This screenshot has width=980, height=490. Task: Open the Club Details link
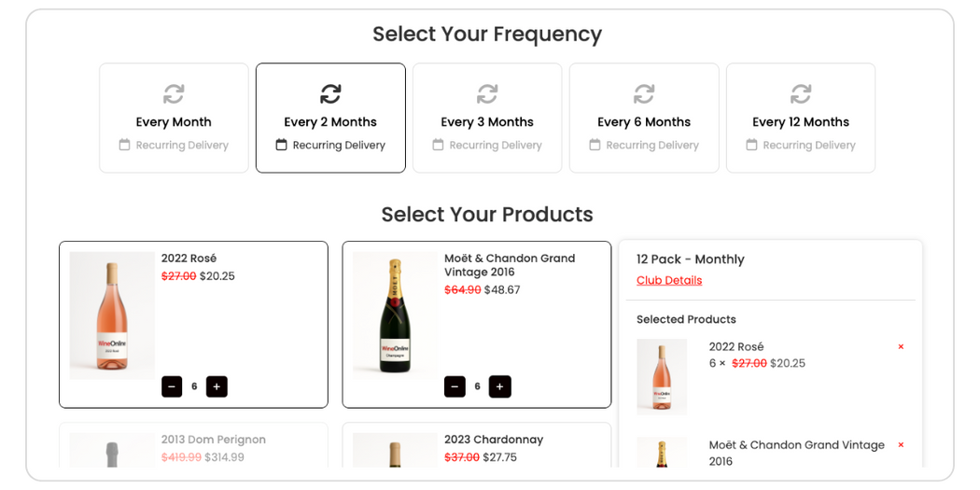(669, 280)
